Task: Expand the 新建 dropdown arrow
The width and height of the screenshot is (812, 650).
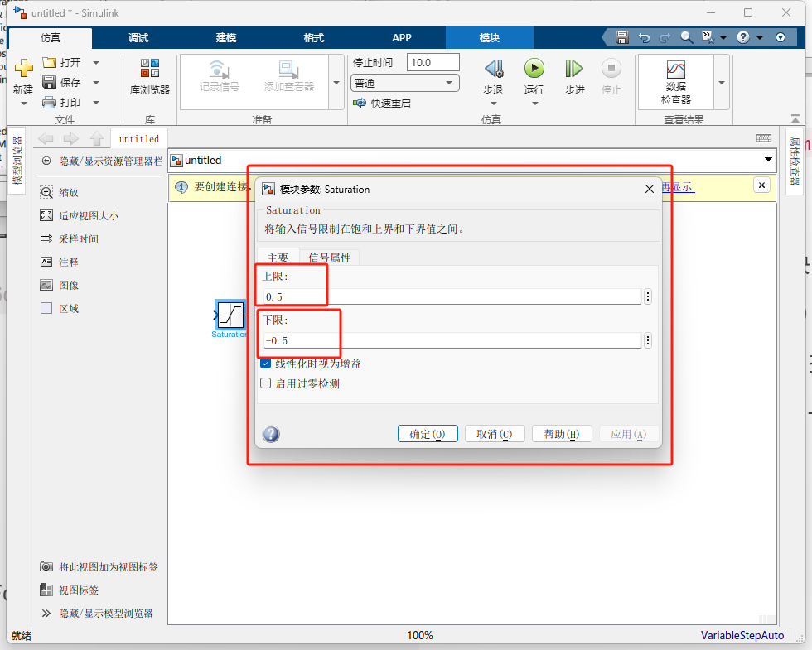Action: 23,104
